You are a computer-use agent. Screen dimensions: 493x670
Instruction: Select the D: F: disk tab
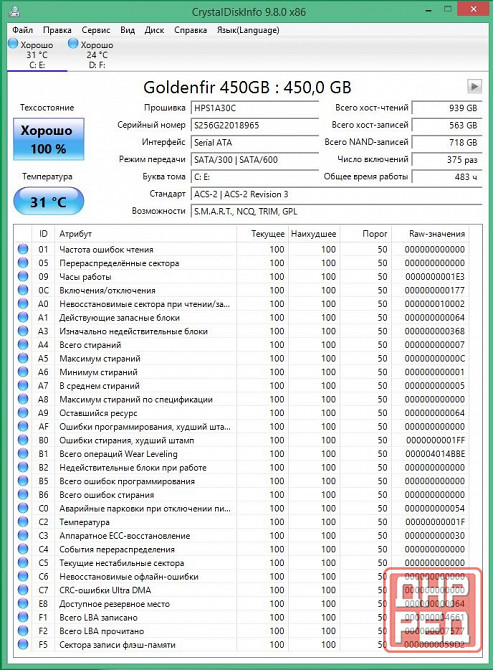[x=97, y=54]
